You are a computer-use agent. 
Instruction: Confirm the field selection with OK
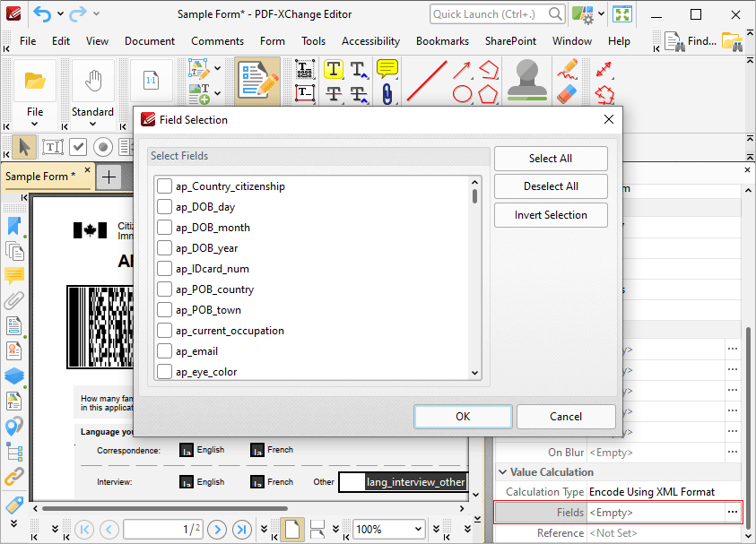463,417
